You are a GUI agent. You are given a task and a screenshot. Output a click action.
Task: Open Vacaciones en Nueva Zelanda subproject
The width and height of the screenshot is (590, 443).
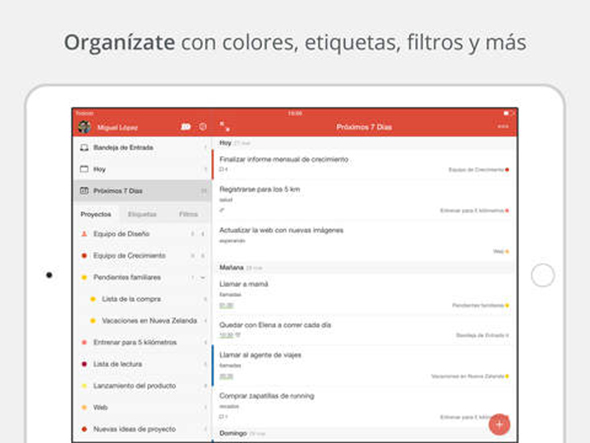[142, 321]
